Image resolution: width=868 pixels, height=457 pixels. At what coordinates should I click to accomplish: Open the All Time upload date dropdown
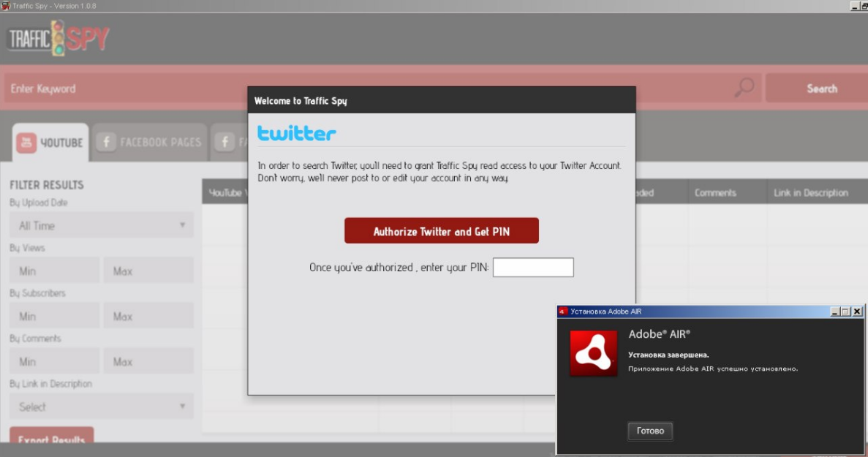coord(101,225)
